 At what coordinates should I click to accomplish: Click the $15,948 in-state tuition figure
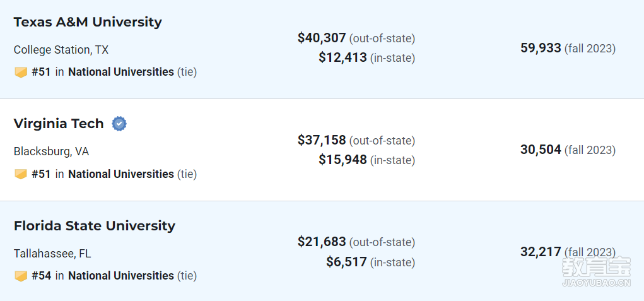[x=342, y=159]
